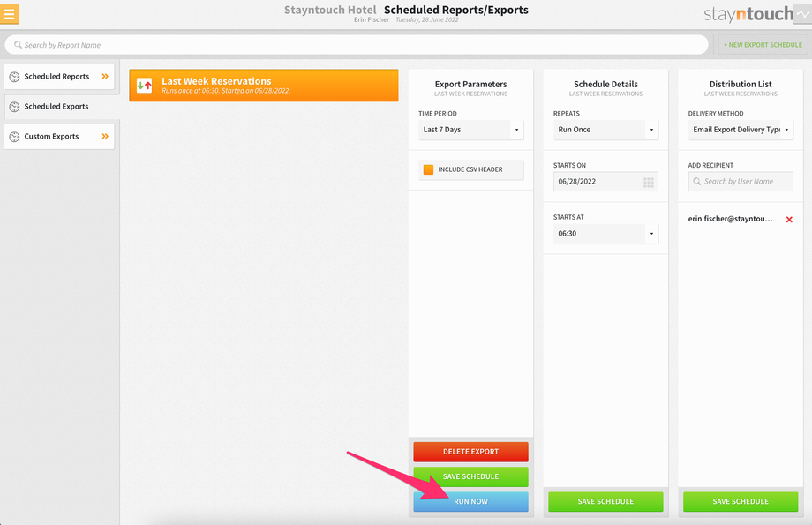812x525 pixels.
Task: Toggle Include CSV Header checkbox
Action: (x=428, y=169)
